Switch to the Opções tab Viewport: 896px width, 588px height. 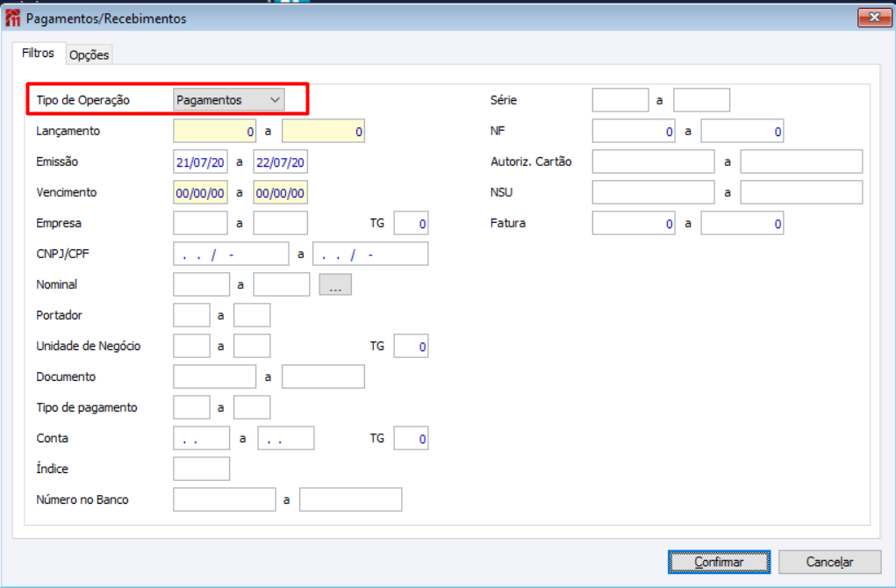pyautogui.click(x=90, y=55)
